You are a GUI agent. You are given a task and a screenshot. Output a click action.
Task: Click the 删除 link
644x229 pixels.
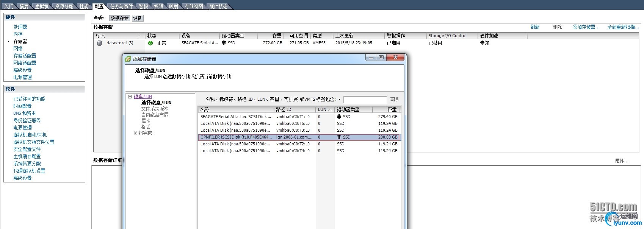point(557,27)
